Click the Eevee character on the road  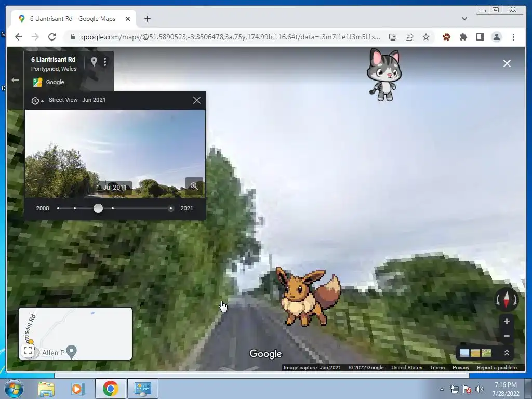(308, 297)
